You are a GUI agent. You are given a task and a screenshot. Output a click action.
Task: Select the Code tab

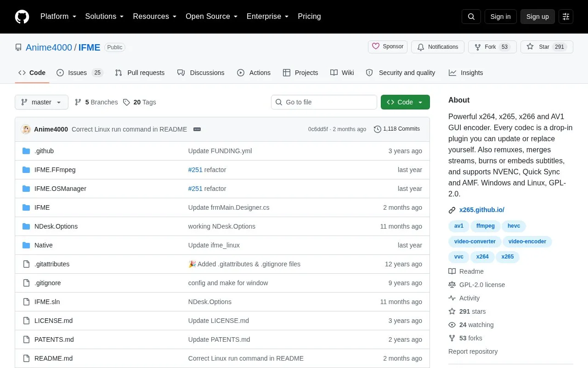pos(32,73)
